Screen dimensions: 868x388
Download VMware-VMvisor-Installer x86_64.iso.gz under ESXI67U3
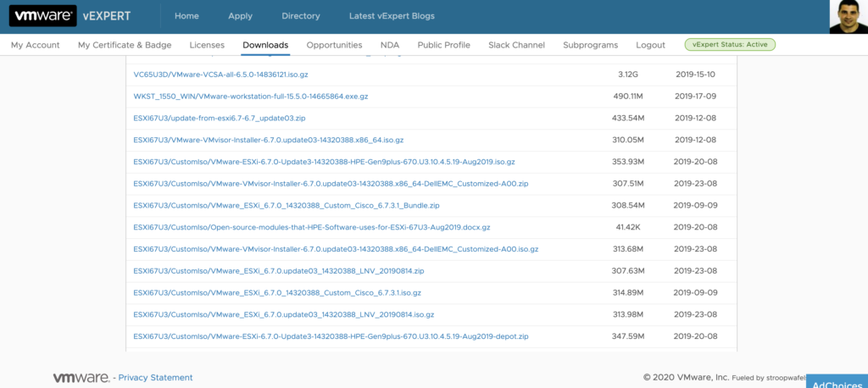click(x=269, y=140)
